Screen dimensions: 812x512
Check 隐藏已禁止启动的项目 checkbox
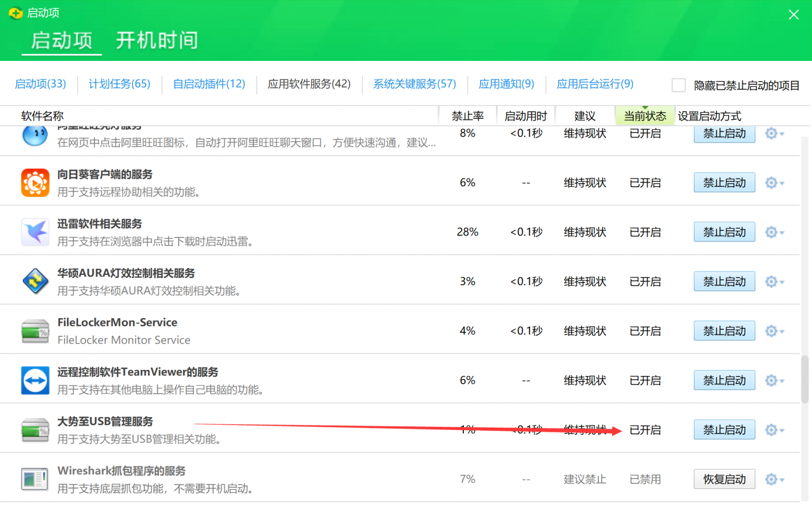679,85
